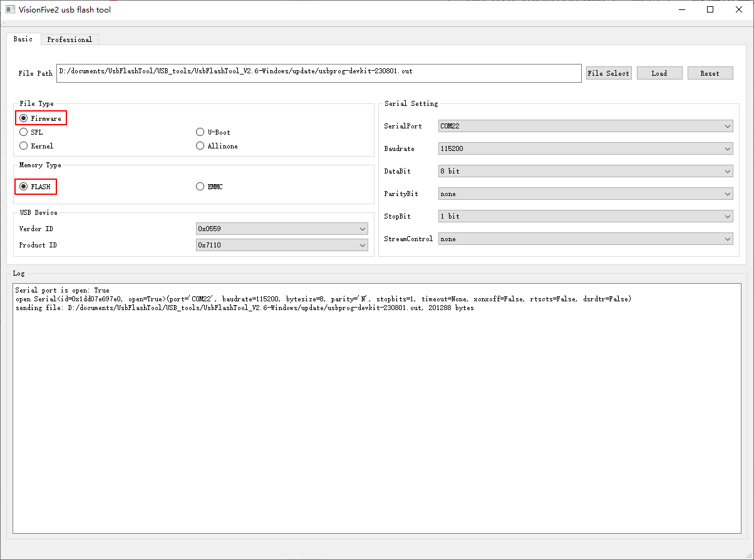Expand the ParityBit dropdown
The image size is (754, 560).
[586, 194]
